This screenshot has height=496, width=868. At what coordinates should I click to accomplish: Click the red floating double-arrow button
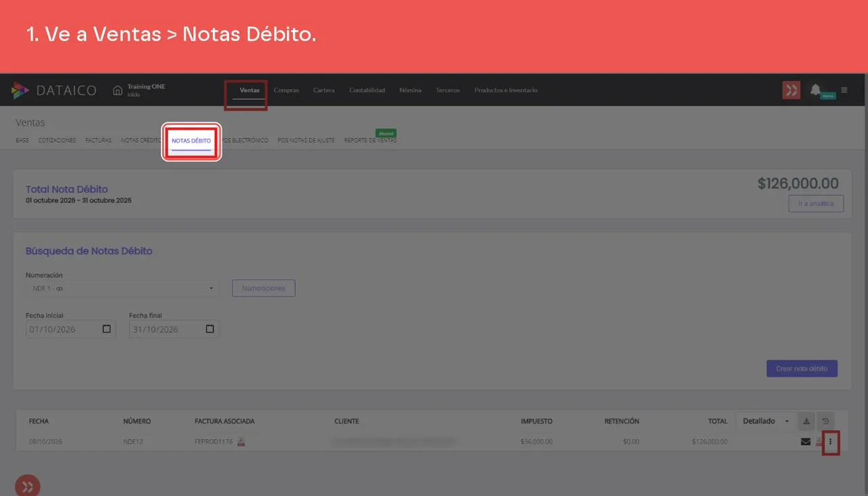coord(28,487)
